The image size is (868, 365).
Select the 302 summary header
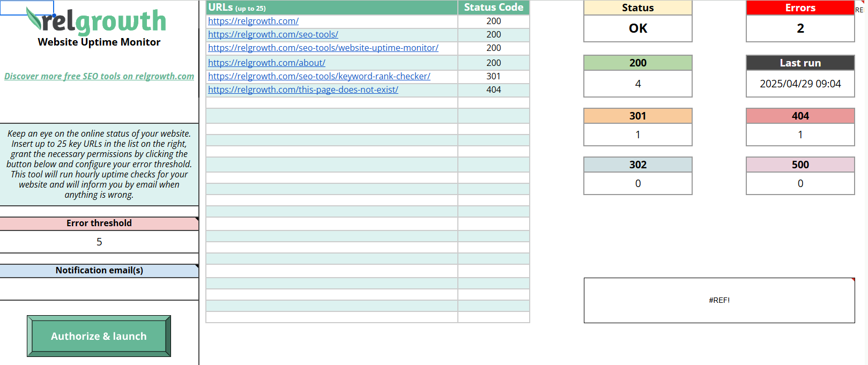(638, 165)
